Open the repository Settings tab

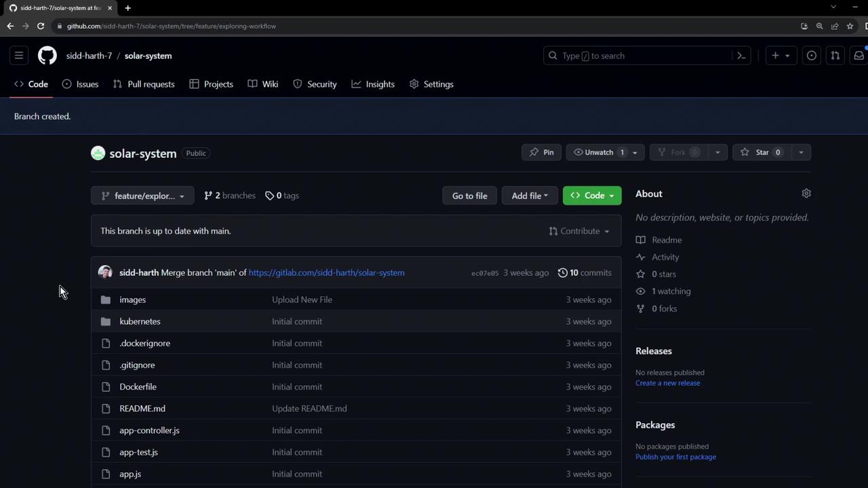pos(431,84)
